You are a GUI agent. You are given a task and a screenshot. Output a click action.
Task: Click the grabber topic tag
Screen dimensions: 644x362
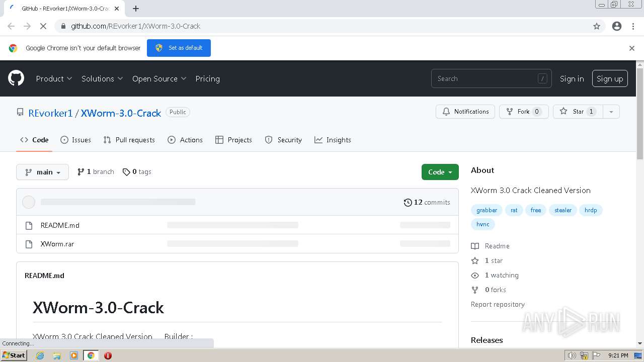click(x=487, y=210)
